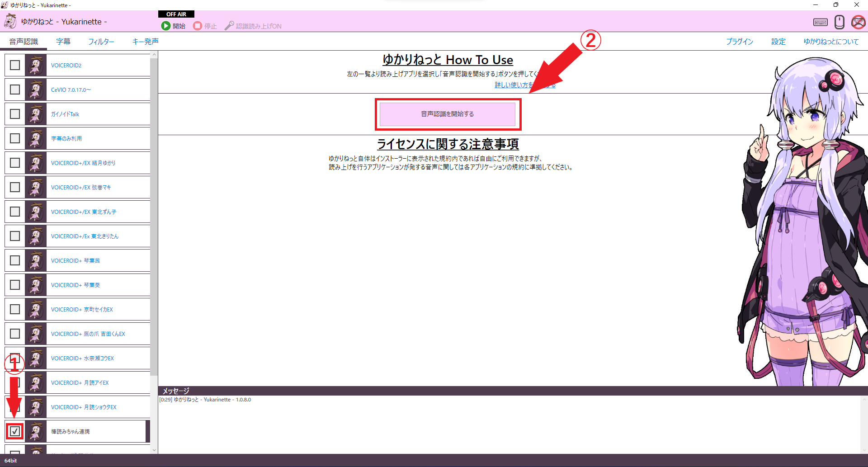This screenshot has width=868, height=467.
Task: Close the Yukarinette window
Action: 857,5
